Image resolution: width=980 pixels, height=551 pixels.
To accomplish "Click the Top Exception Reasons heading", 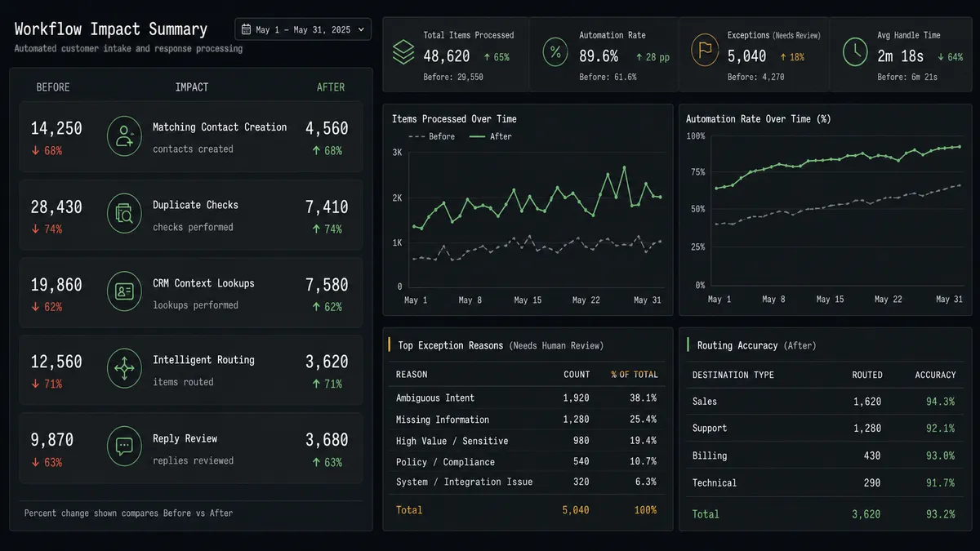I will pos(450,345).
